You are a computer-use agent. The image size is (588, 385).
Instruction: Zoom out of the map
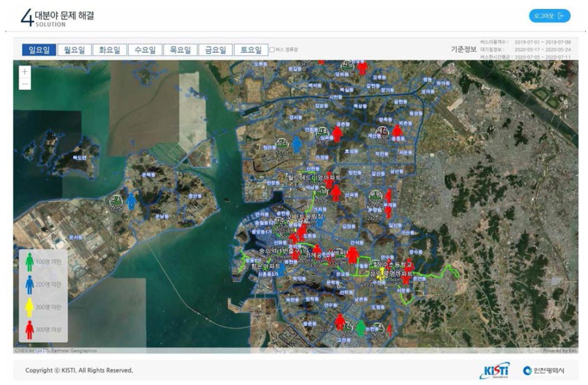click(25, 84)
